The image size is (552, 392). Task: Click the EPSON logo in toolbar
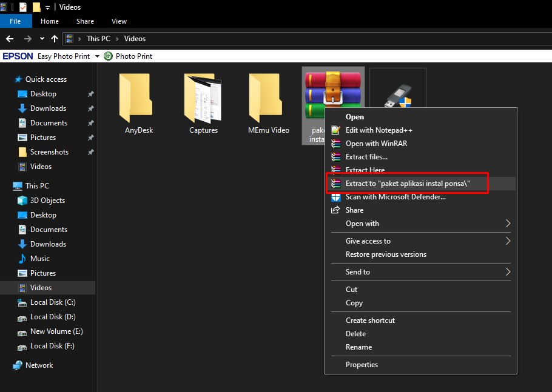pos(18,56)
